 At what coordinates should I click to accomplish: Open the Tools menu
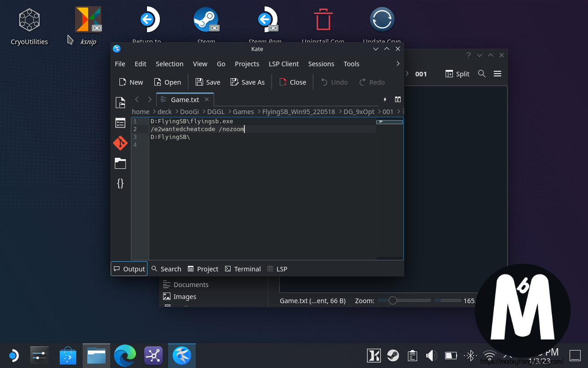(351, 63)
